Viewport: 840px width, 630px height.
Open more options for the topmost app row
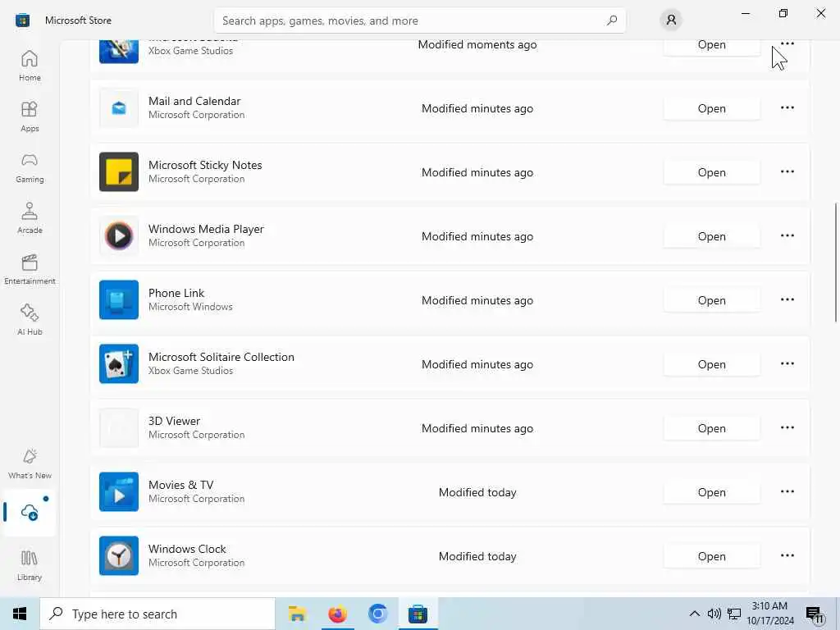coord(787,44)
